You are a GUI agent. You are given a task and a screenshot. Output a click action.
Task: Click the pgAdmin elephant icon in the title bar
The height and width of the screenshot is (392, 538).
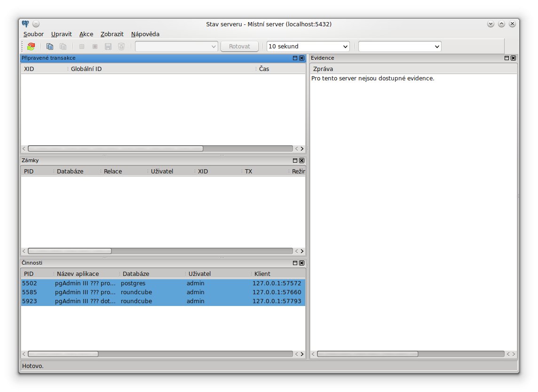[x=25, y=24]
